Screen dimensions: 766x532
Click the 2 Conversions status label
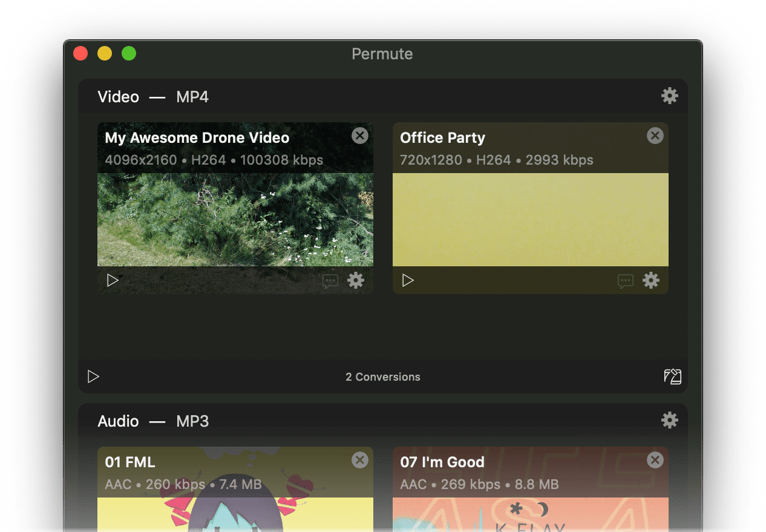click(x=382, y=376)
